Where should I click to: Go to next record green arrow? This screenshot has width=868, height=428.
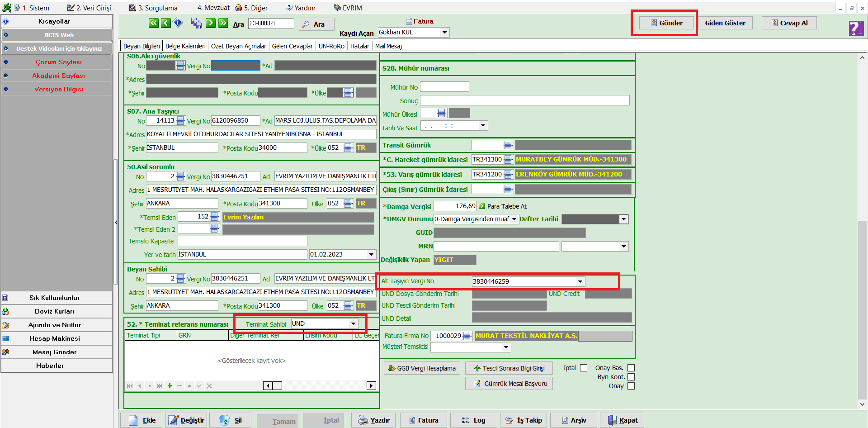(x=211, y=23)
